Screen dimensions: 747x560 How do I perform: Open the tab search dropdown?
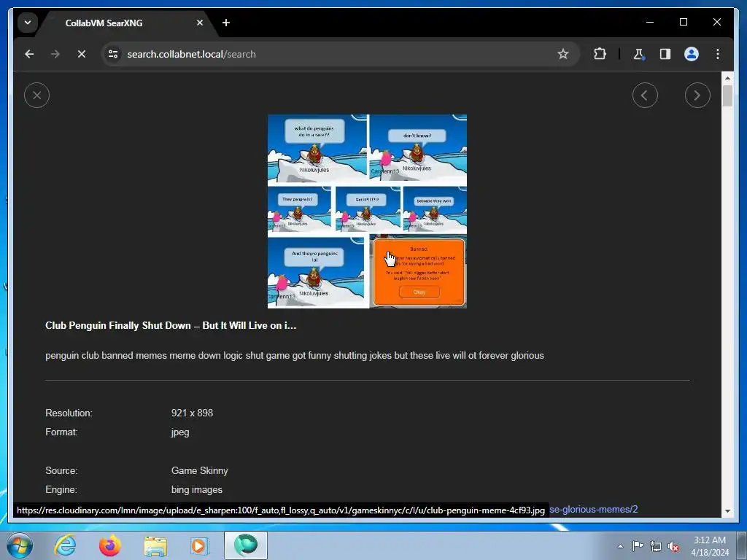tap(28, 23)
